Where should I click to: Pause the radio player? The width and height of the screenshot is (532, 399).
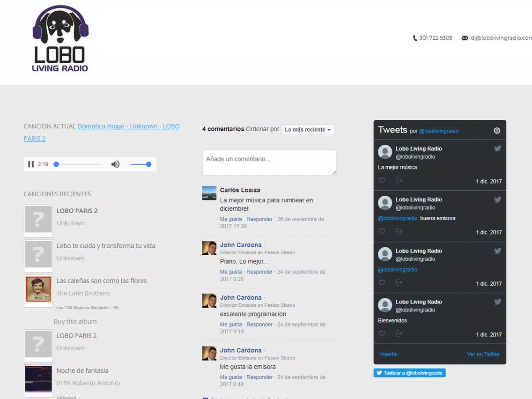point(31,164)
